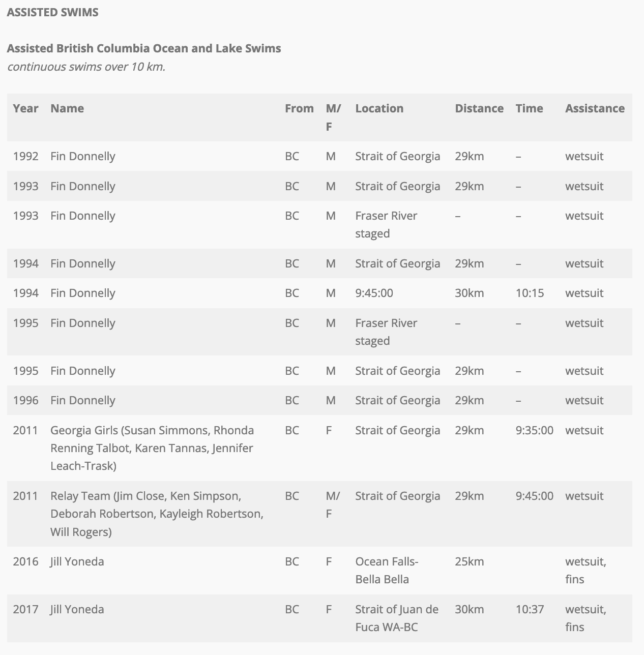Click the Relay Team name cell
Image resolution: width=644 pixels, height=655 pixels.
(157, 514)
